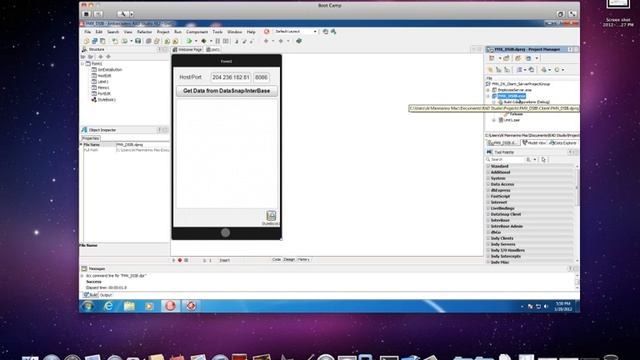
Task: Click the port 8086 field on form
Action: pyautogui.click(x=261, y=77)
